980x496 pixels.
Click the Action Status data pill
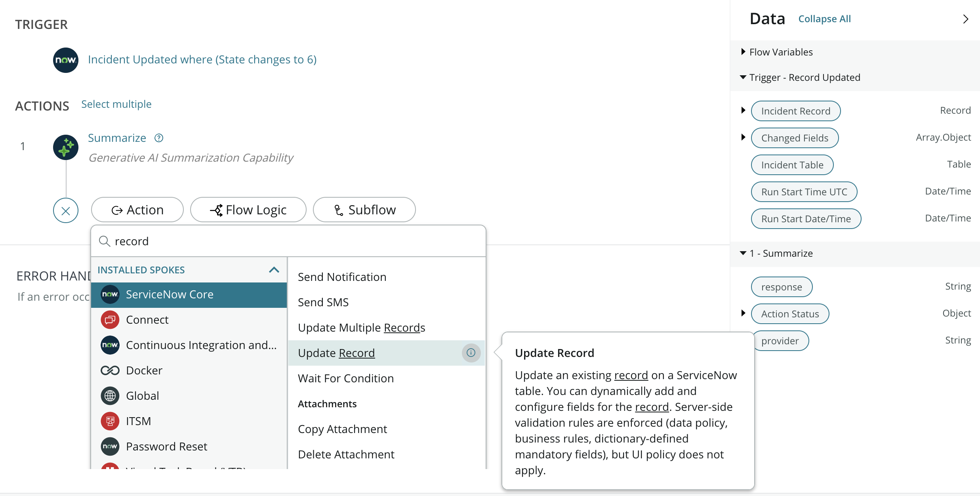(x=790, y=314)
